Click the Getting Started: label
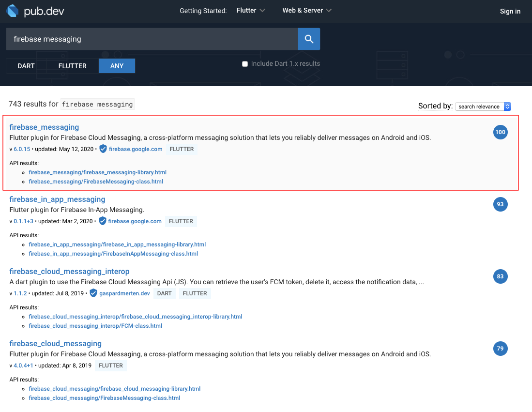Image resolution: width=532 pixels, height=412 pixels. [203, 11]
